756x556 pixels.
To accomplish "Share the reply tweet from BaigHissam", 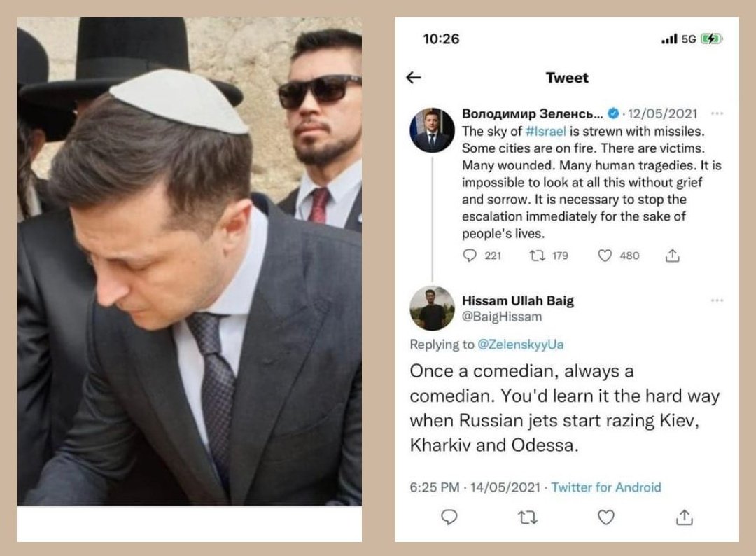I will click(685, 517).
